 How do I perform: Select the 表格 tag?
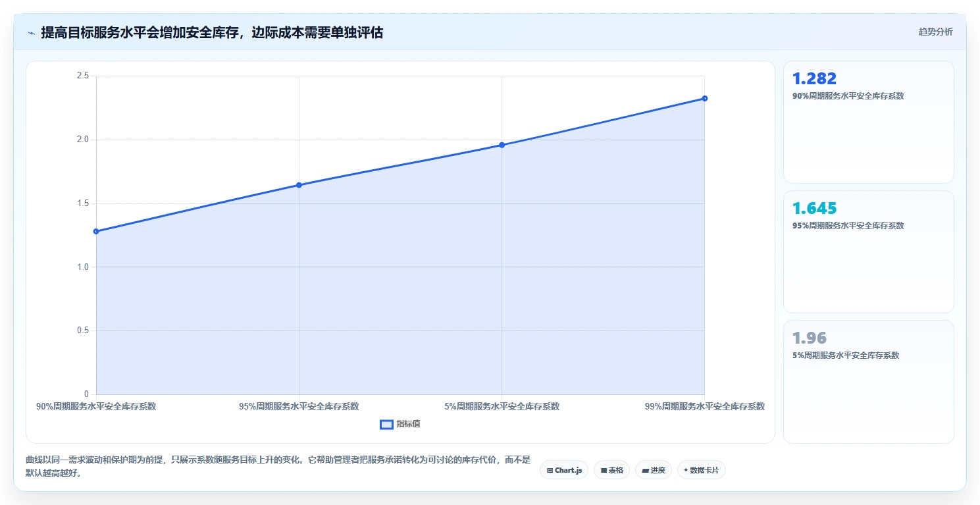[x=611, y=470]
